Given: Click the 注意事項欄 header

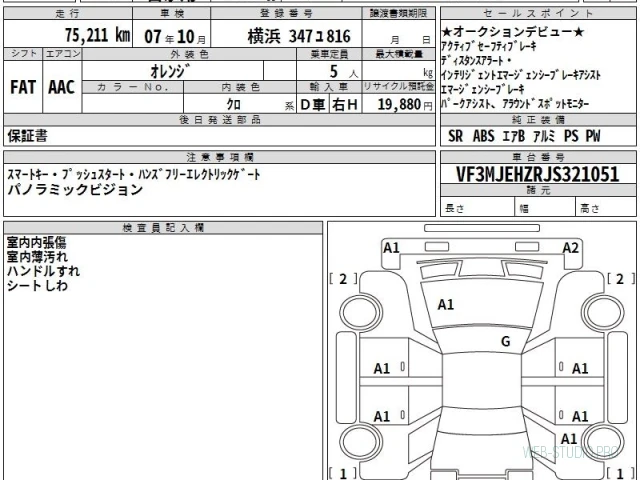Looking at the screenshot, I should point(220,157).
